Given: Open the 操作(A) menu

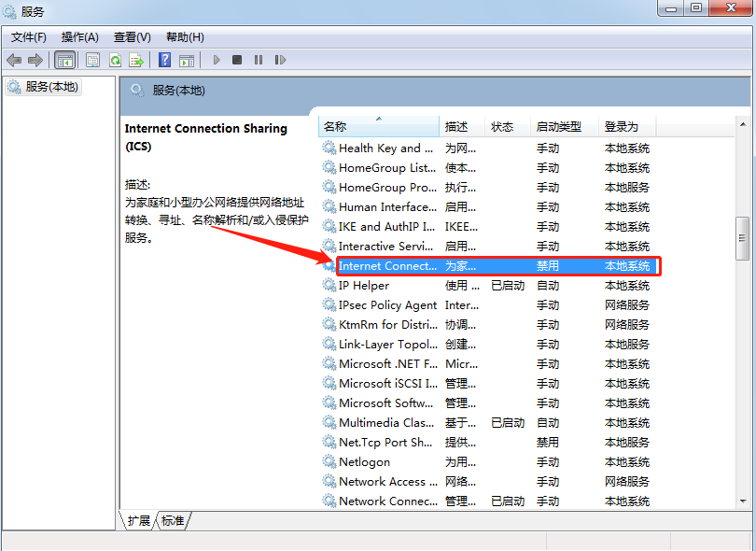Looking at the screenshot, I should [80, 37].
